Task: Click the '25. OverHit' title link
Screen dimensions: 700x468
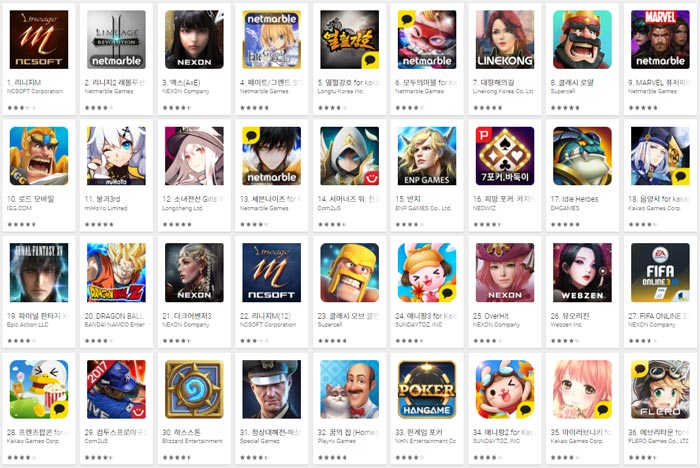Action: (x=491, y=316)
